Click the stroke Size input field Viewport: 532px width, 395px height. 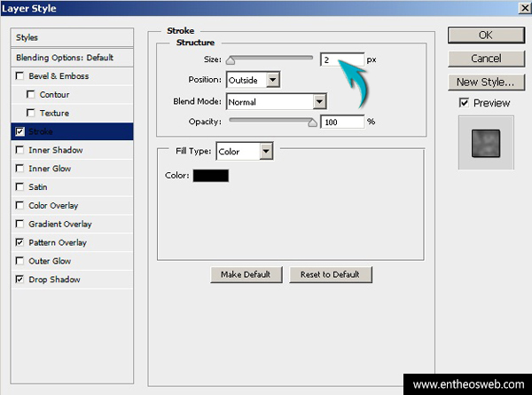pos(341,59)
